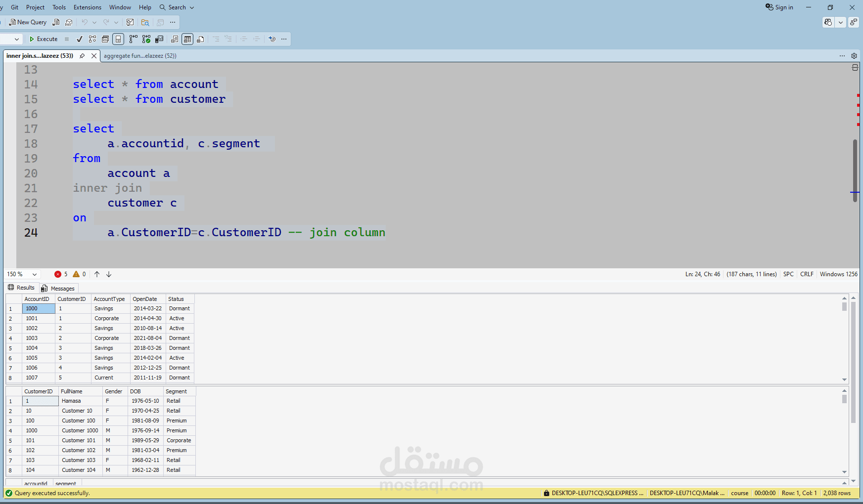Specify values for template parameters
The width and height of the screenshot is (863, 504).
272,39
